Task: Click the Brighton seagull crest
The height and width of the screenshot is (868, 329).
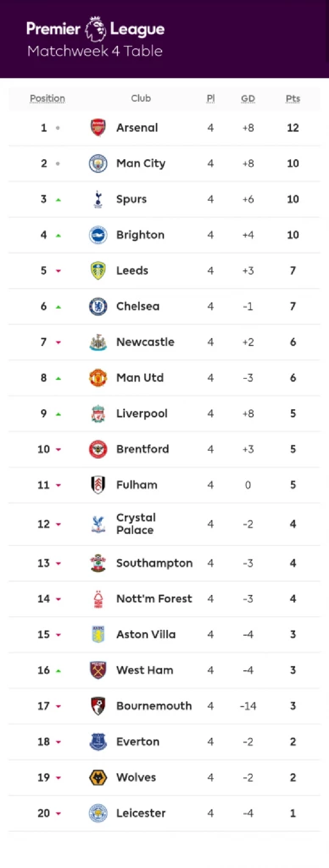Action: click(98, 235)
